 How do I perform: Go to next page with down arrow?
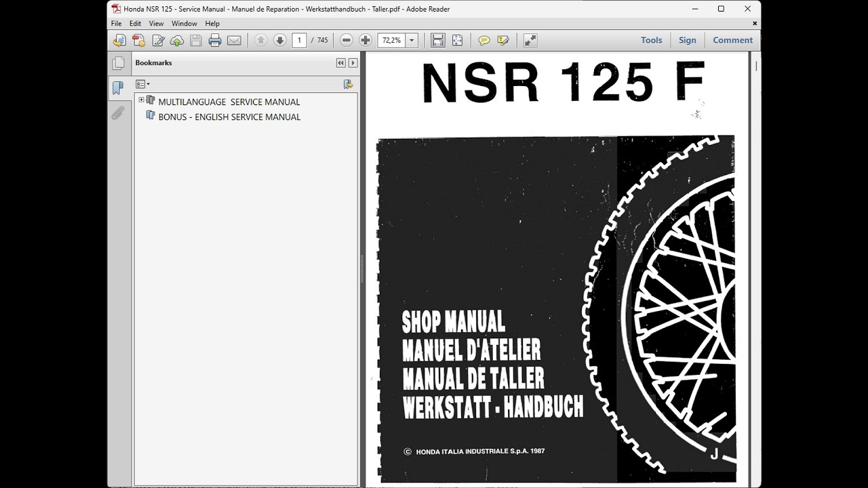click(279, 41)
